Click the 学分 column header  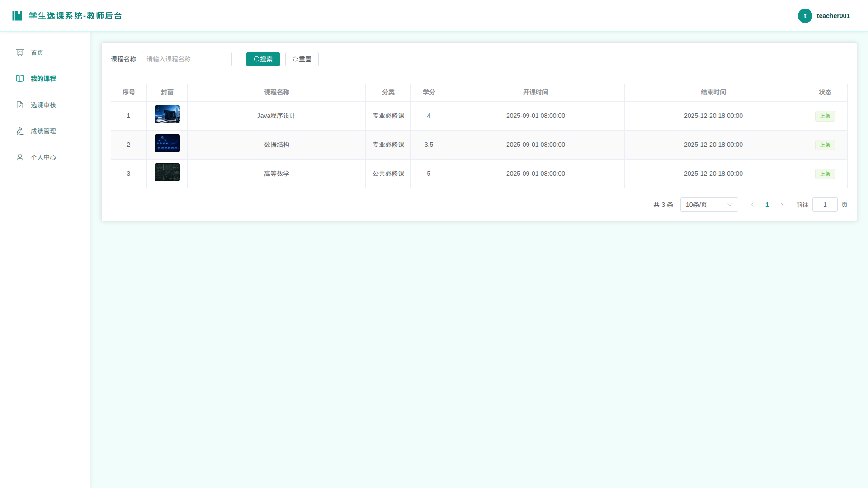pyautogui.click(x=429, y=92)
